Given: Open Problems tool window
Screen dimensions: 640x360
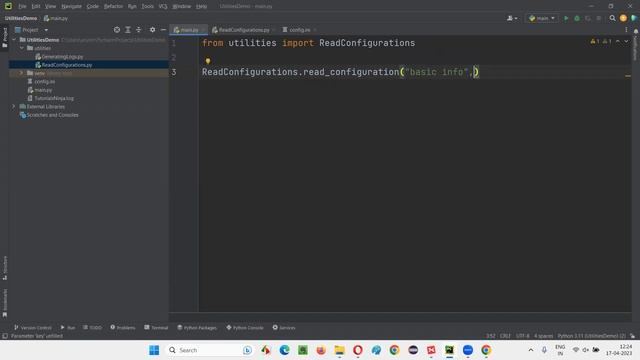Looking at the screenshot, I should point(123,327).
